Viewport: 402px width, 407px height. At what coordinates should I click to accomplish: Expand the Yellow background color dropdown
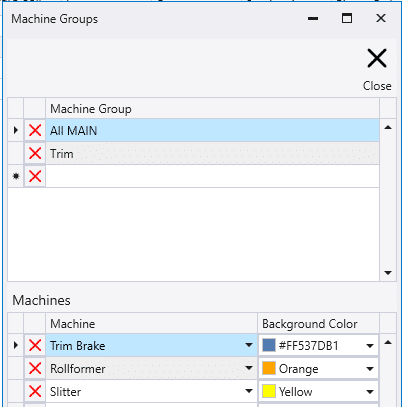click(370, 392)
